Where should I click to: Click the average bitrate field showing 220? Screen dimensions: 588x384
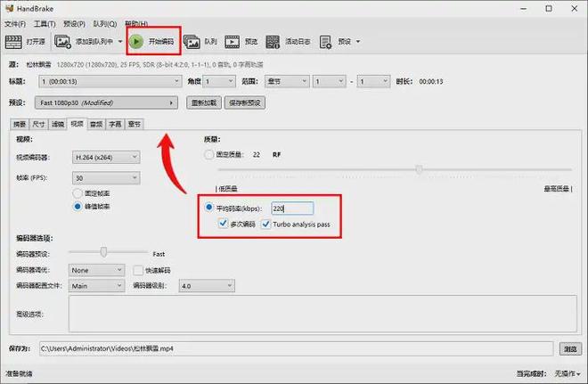(292, 208)
